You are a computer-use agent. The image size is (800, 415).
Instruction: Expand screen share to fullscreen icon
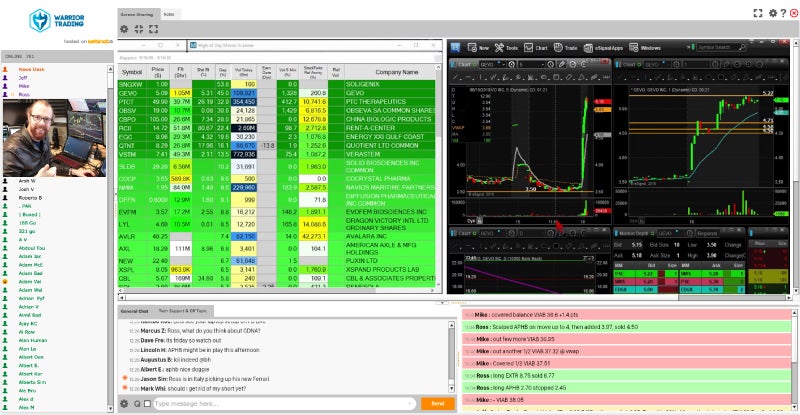(154, 29)
